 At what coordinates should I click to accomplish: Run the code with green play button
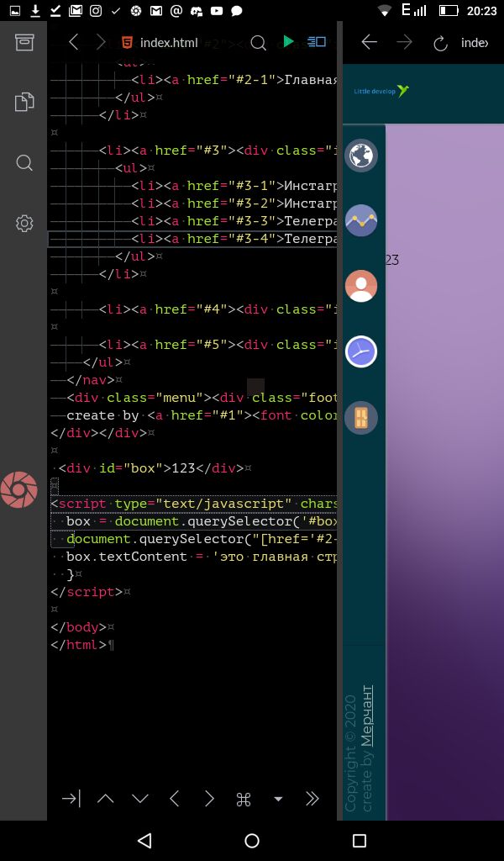click(x=288, y=41)
